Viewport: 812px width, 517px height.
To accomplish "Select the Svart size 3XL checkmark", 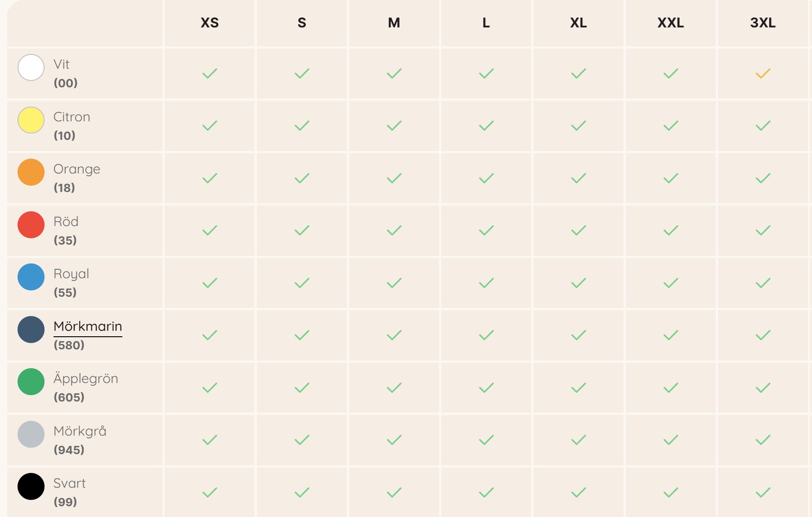I will 763,492.
